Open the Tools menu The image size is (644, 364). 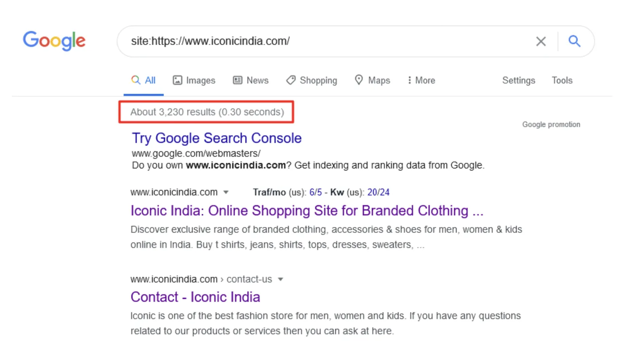coord(562,80)
